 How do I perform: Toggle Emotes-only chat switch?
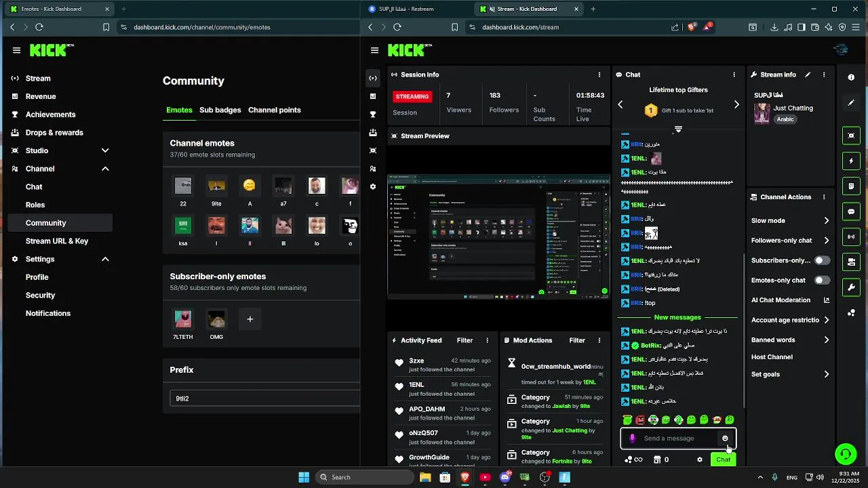pyautogui.click(x=822, y=280)
